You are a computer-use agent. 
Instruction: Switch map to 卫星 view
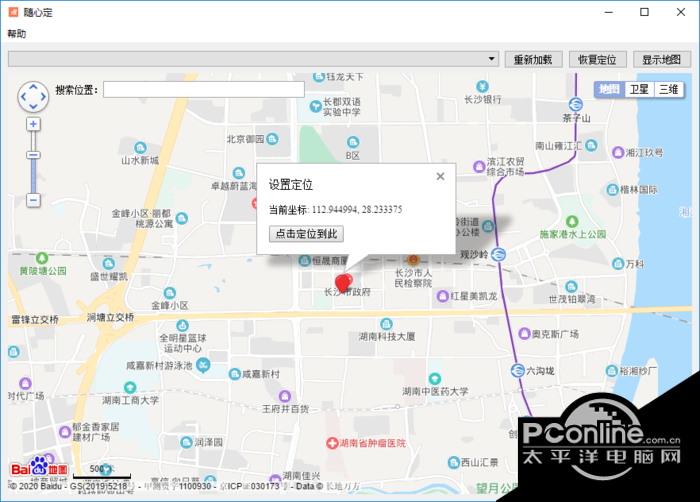639,89
